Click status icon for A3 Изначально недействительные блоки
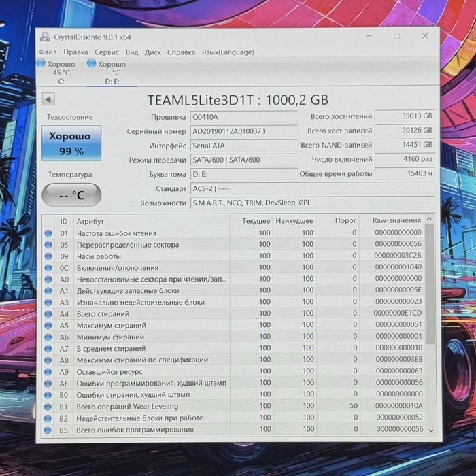This screenshot has height=476, width=476. point(48,303)
